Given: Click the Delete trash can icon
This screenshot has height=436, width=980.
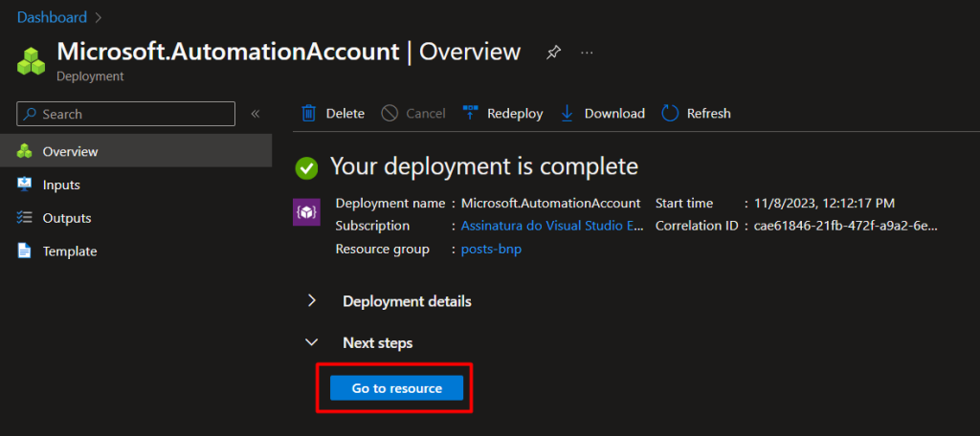Looking at the screenshot, I should pos(308,113).
